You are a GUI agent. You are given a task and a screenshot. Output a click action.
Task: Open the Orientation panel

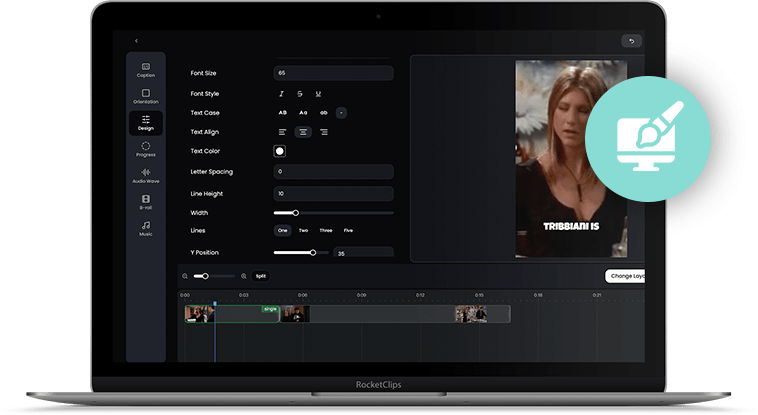coord(146,96)
